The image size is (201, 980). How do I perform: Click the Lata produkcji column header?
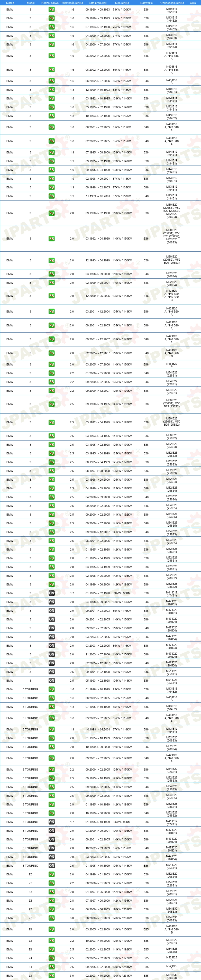(97, 3)
